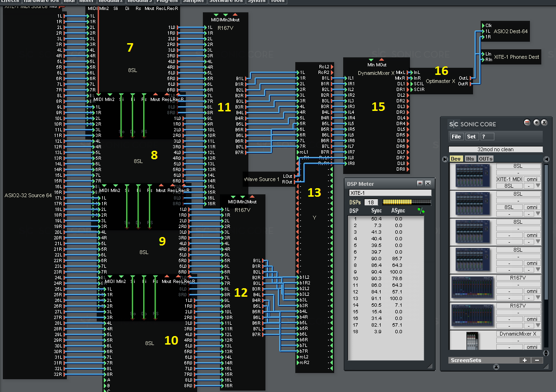The image size is (556, 392).
Task: Click SCIL sidechain port of Optimaster X
Action: pyautogui.click(x=412, y=84)
